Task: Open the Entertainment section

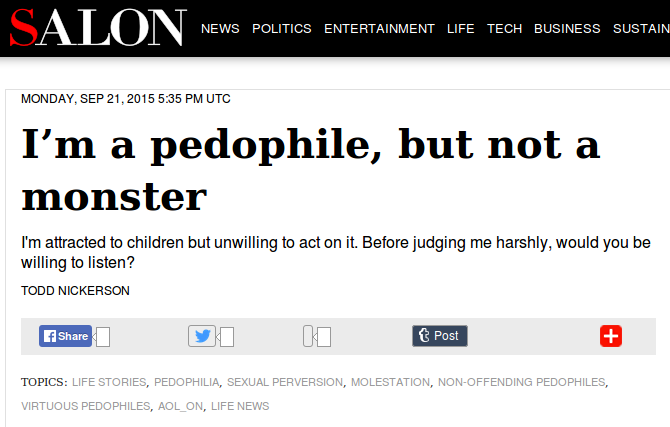Action: (x=379, y=28)
